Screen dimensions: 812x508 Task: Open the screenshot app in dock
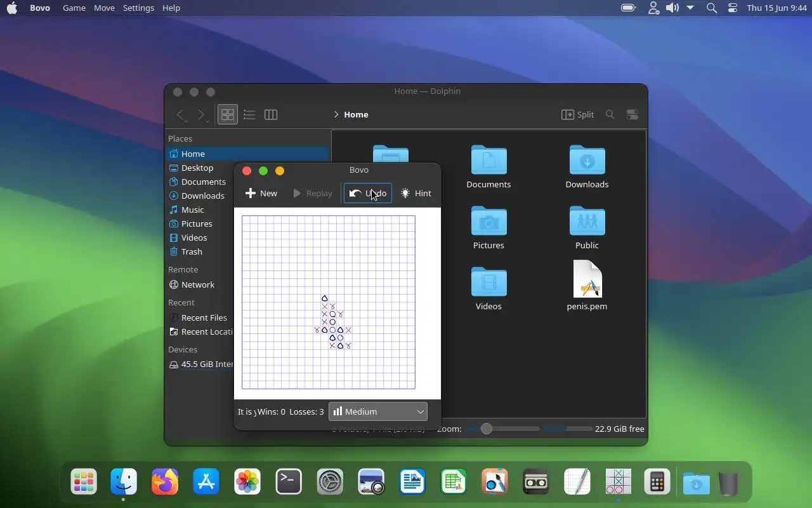371,482
